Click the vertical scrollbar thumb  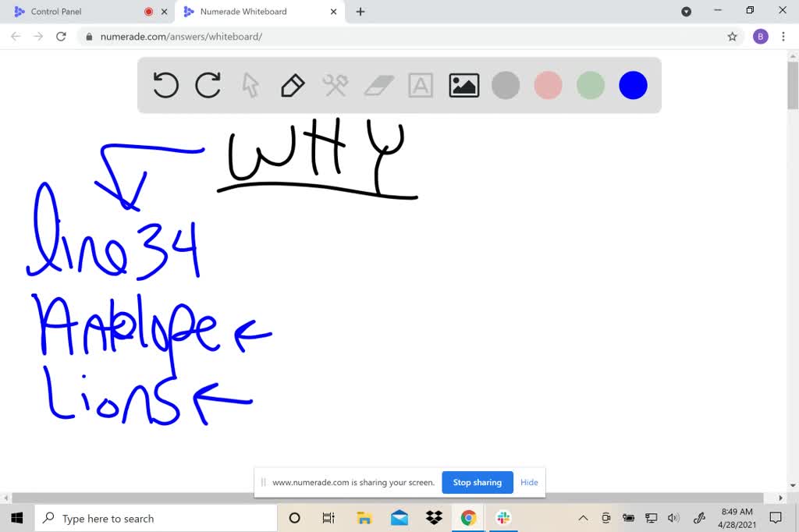793,85
